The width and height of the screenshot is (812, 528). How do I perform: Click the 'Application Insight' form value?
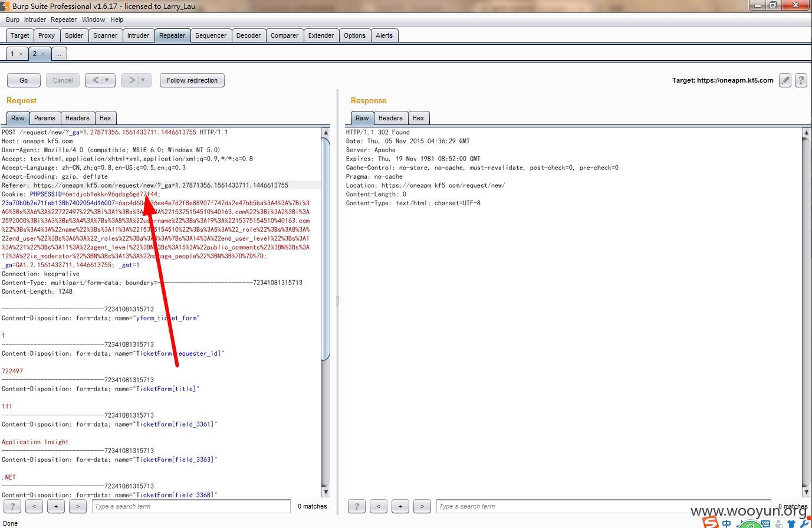pos(35,442)
